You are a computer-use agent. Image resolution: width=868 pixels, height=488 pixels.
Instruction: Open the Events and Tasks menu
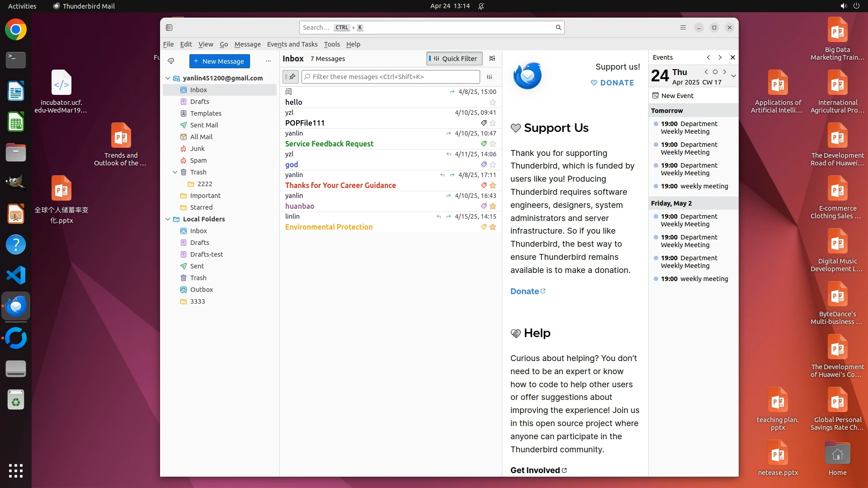tap(292, 44)
